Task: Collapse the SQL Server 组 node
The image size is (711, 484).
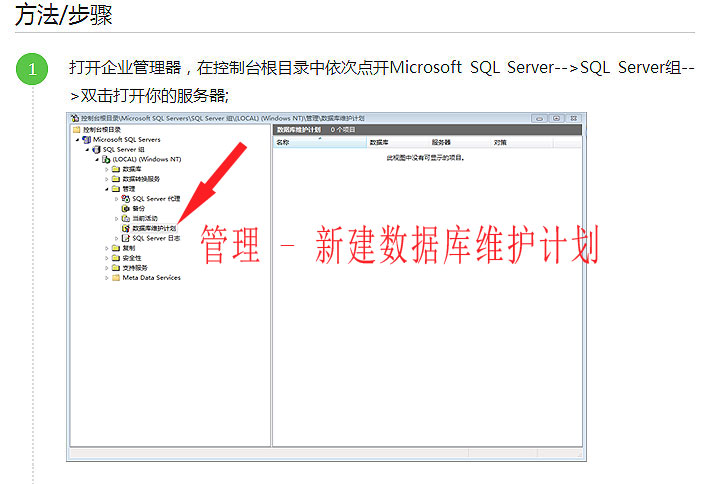Action: [x=87, y=149]
